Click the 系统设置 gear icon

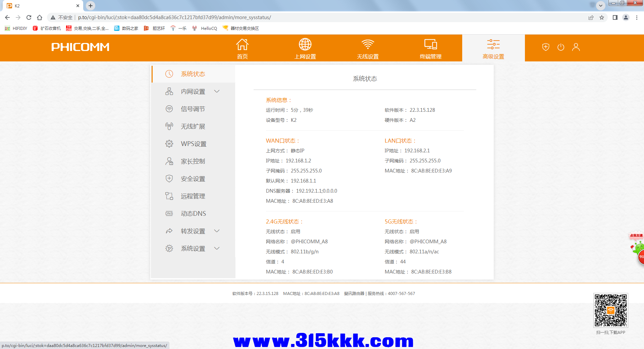tap(169, 248)
